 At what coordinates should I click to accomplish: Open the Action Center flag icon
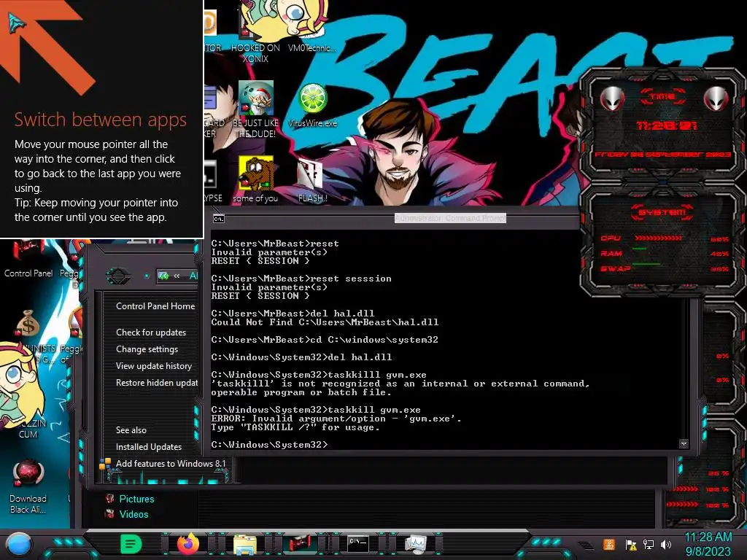(630, 544)
